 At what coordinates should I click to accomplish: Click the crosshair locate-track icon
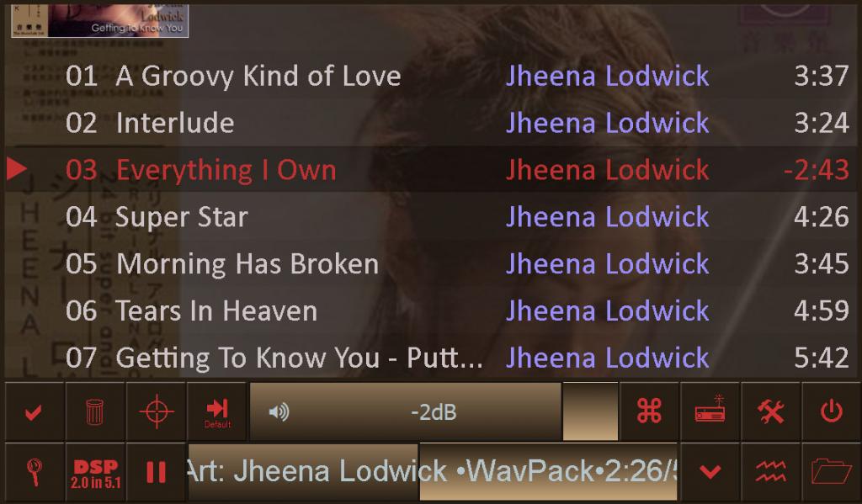point(156,411)
